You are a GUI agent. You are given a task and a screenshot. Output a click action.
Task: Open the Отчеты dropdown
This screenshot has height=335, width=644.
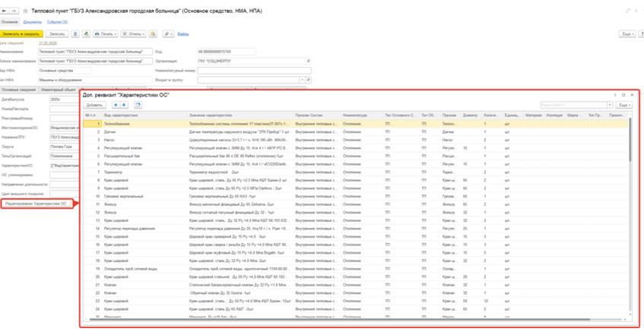[x=134, y=34]
